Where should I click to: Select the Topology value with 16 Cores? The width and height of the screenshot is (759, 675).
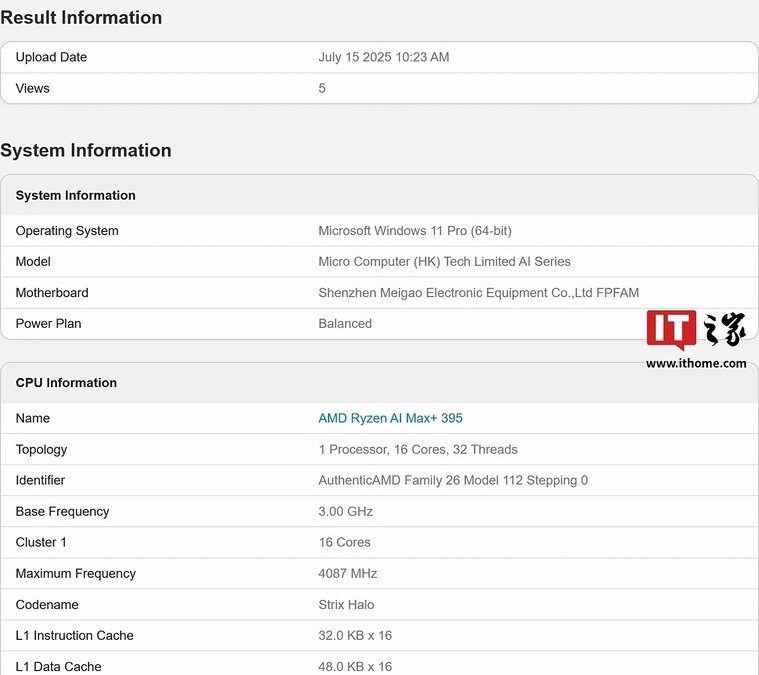417,449
